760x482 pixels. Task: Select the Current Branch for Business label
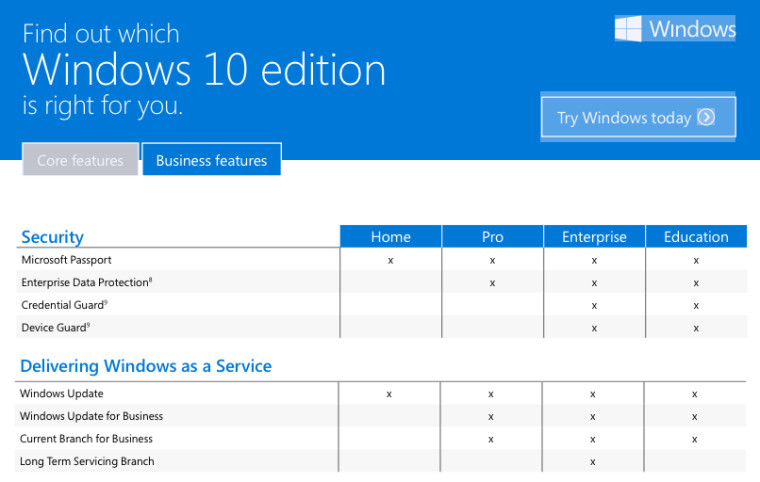86,439
